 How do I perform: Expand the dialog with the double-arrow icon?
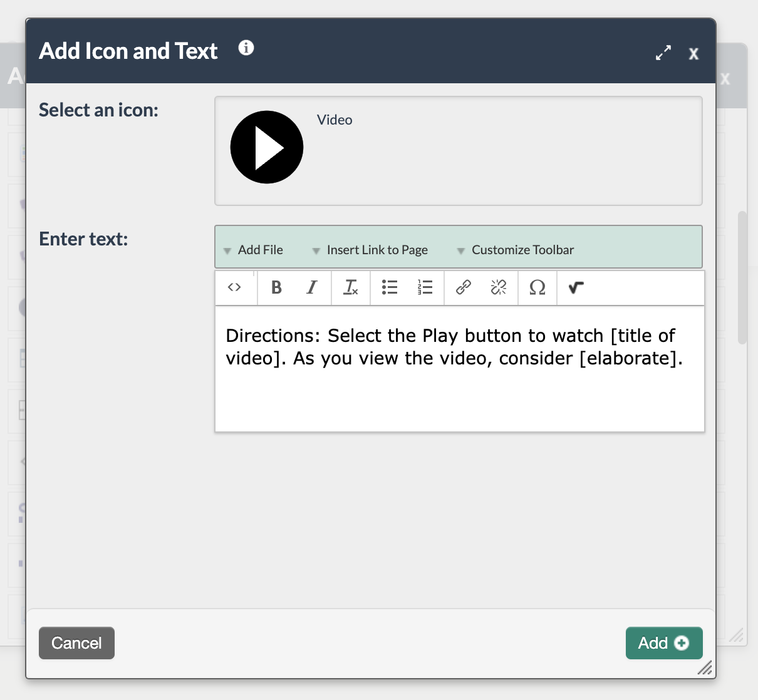click(x=663, y=53)
